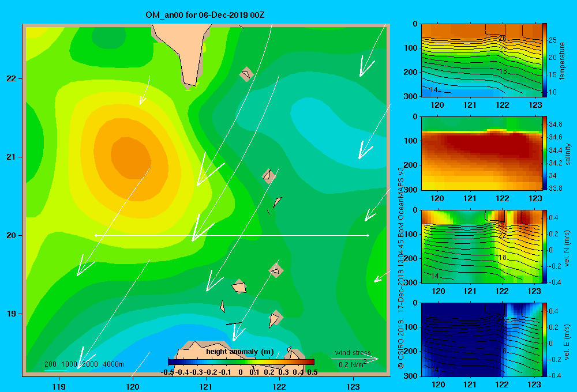Click the longitude 120 label on main map
577x392 pixels.
pyautogui.click(x=133, y=386)
